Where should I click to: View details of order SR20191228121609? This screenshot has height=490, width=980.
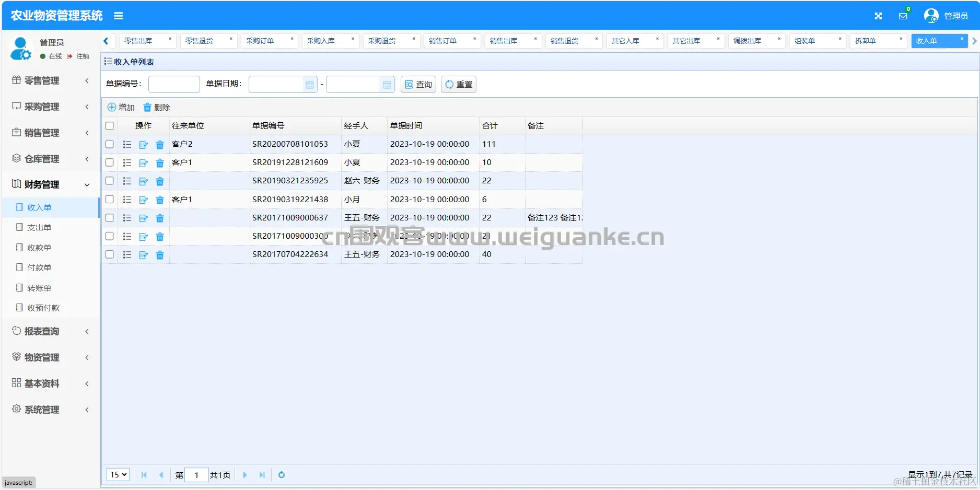click(127, 163)
